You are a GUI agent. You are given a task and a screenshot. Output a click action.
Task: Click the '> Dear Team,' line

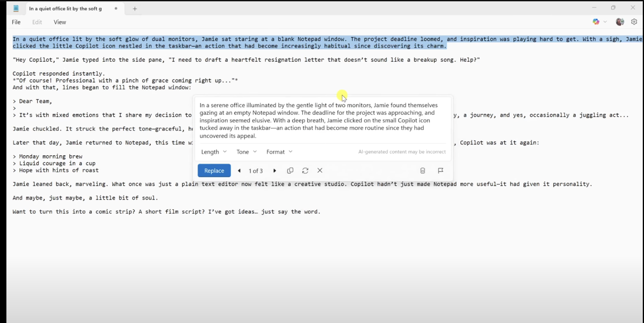click(32, 101)
